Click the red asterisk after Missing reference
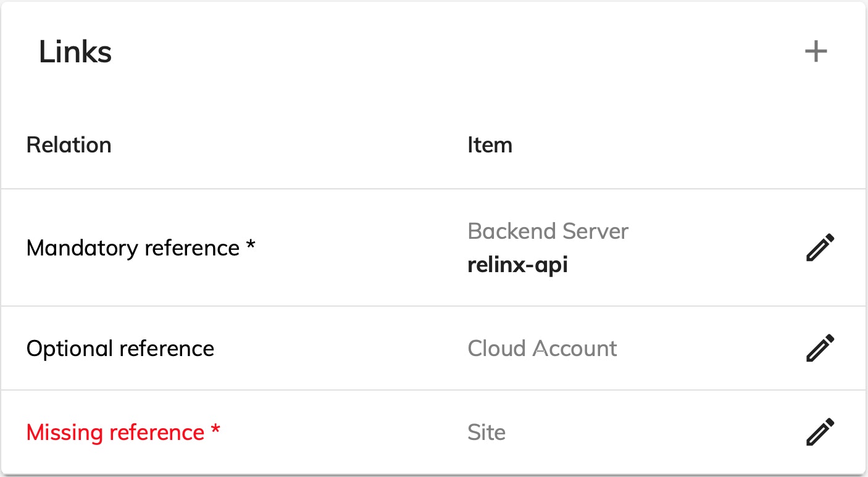This screenshot has width=868, height=477. pos(215,430)
